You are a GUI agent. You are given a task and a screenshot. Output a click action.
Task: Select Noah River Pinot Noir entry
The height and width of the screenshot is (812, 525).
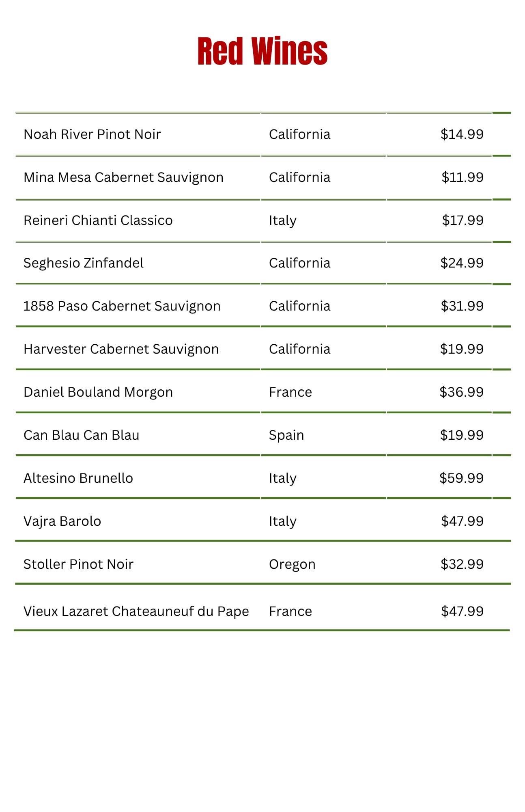pyautogui.click(x=92, y=134)
